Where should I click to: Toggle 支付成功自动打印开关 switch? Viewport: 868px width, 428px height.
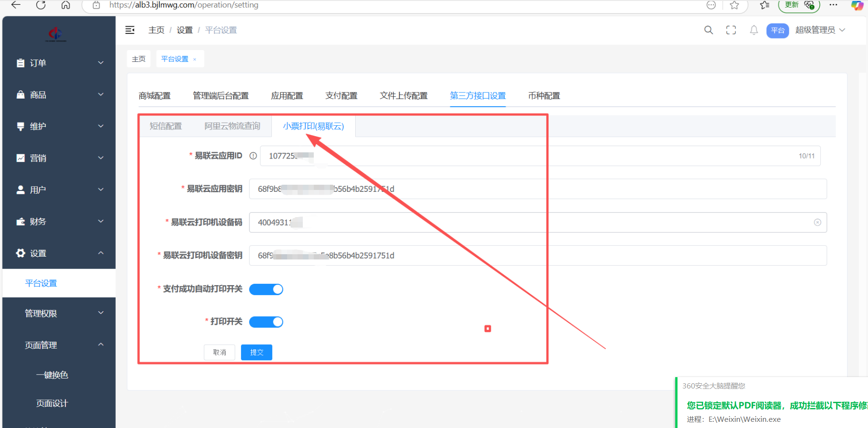tap(266, 289)
